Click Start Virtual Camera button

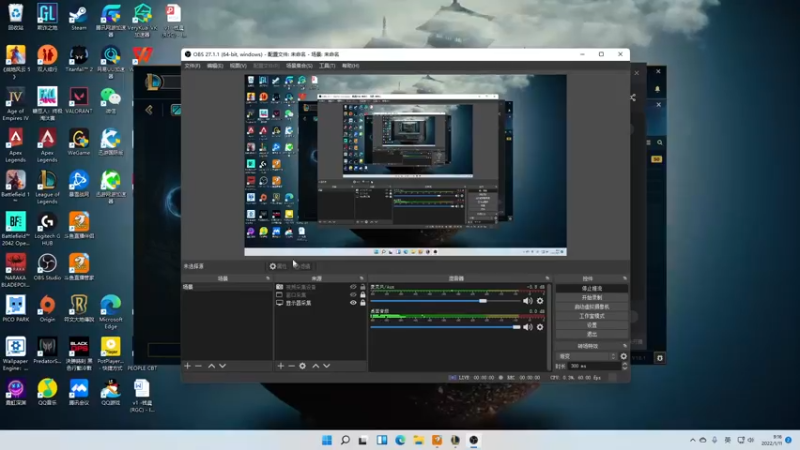[x=591, y=307]
